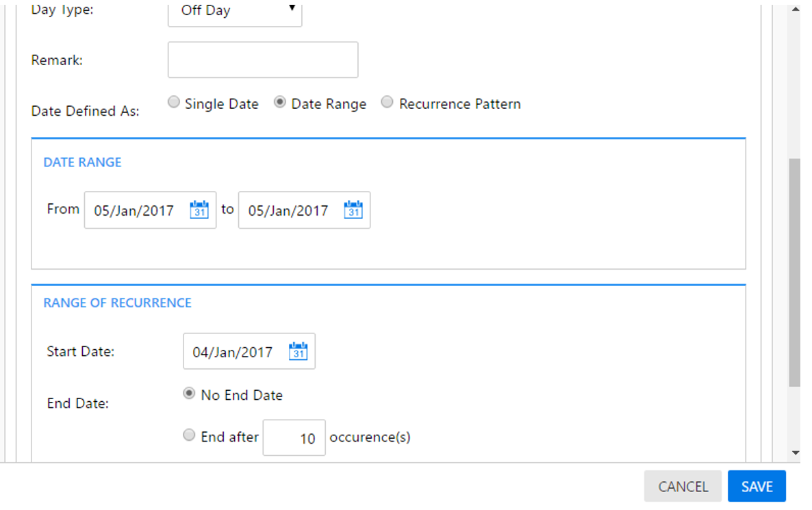Click the vertical scrollbar thumb
812x510 pixels.
[795, 273]
